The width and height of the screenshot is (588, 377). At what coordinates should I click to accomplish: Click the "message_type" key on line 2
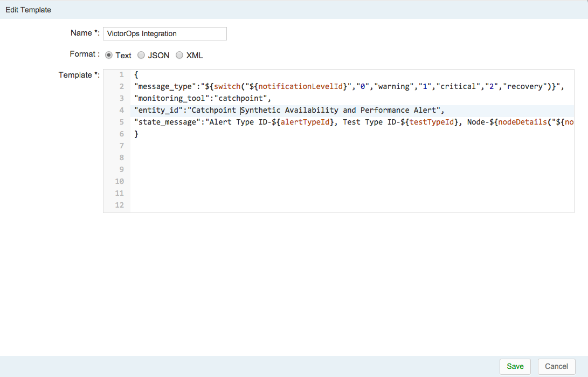point(165,87)
